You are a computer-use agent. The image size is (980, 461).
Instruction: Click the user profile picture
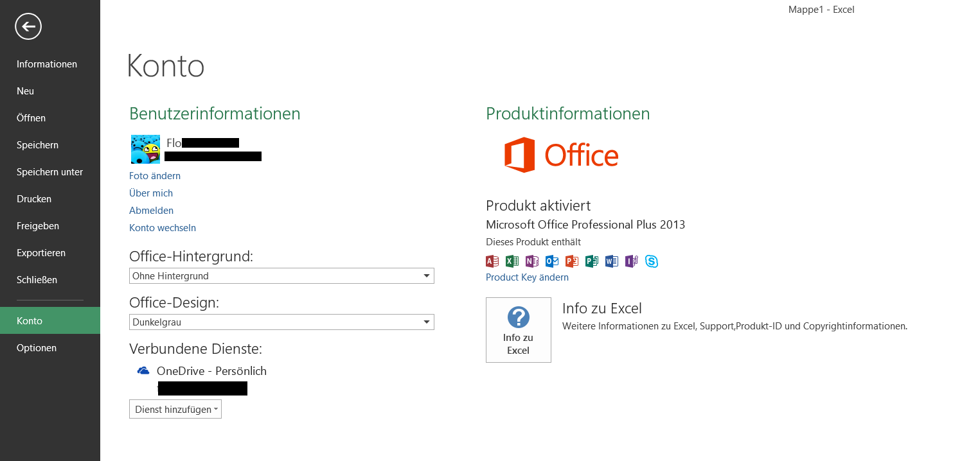[145, 149]
